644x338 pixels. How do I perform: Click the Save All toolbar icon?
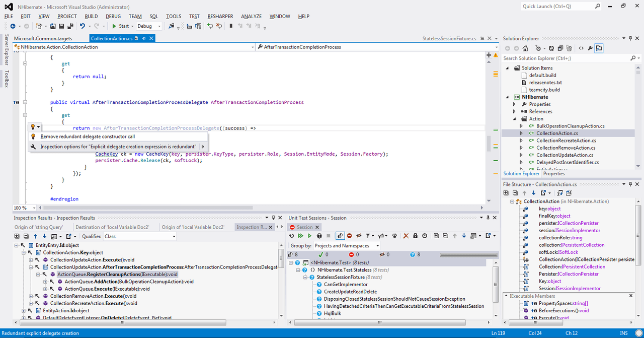point(70,26)
